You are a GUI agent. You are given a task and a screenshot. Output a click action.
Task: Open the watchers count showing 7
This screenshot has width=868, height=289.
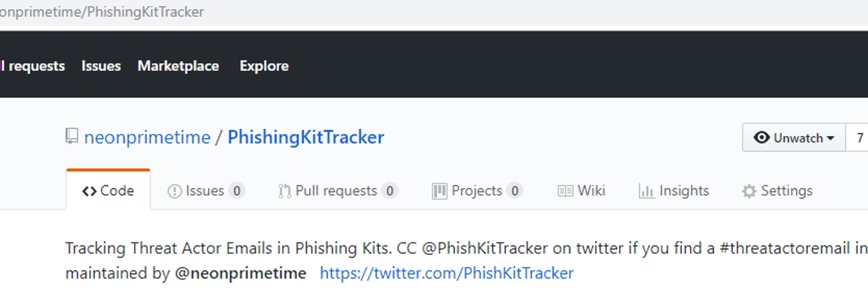click(859, 138)
